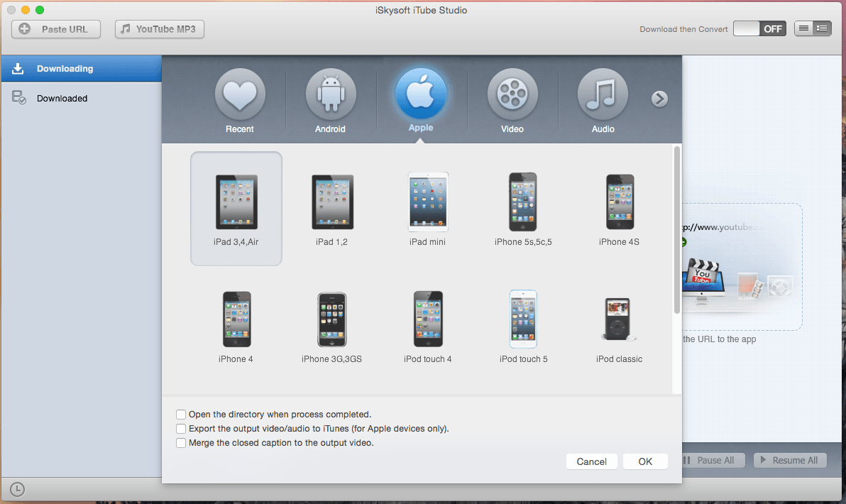The image size is (846, 504).
Task: Select iPhone 5s,5c,5 preset
Action: pyautogui.click(x=523, y=209)
